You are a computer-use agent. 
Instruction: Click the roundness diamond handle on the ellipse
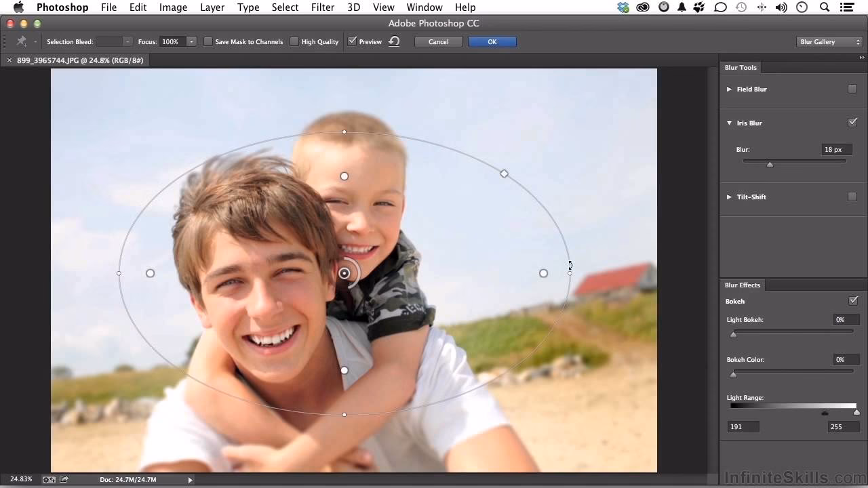point(504,174)
